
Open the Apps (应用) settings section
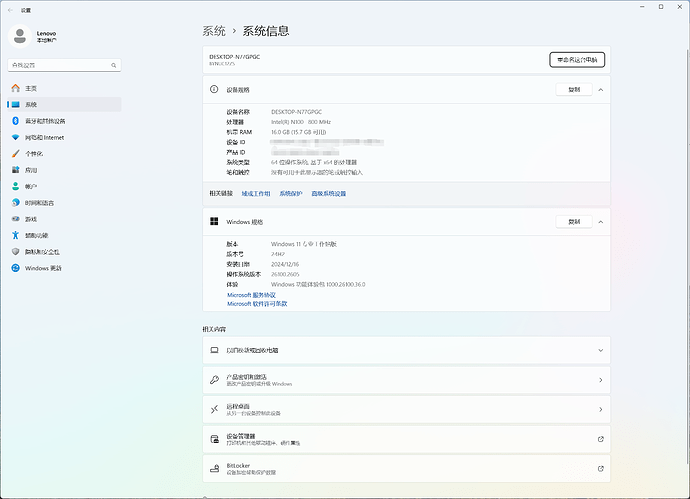(x=31, y=170)
